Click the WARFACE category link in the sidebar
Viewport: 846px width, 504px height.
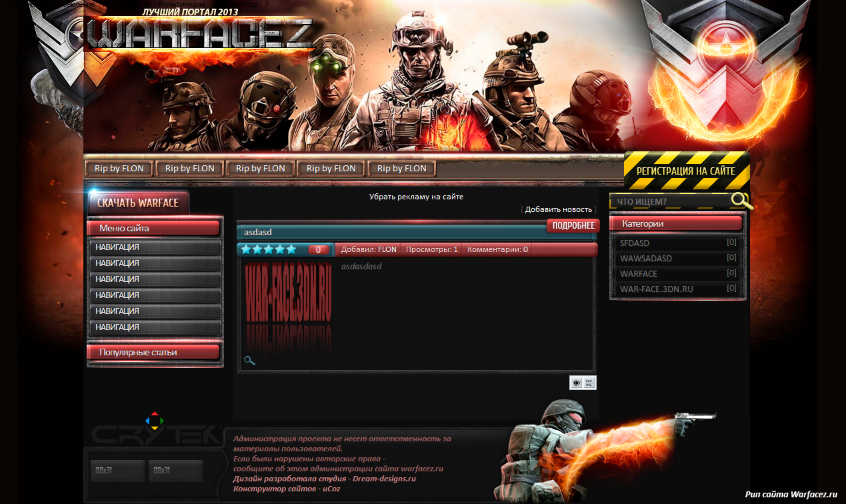click(x=639, y=273)
